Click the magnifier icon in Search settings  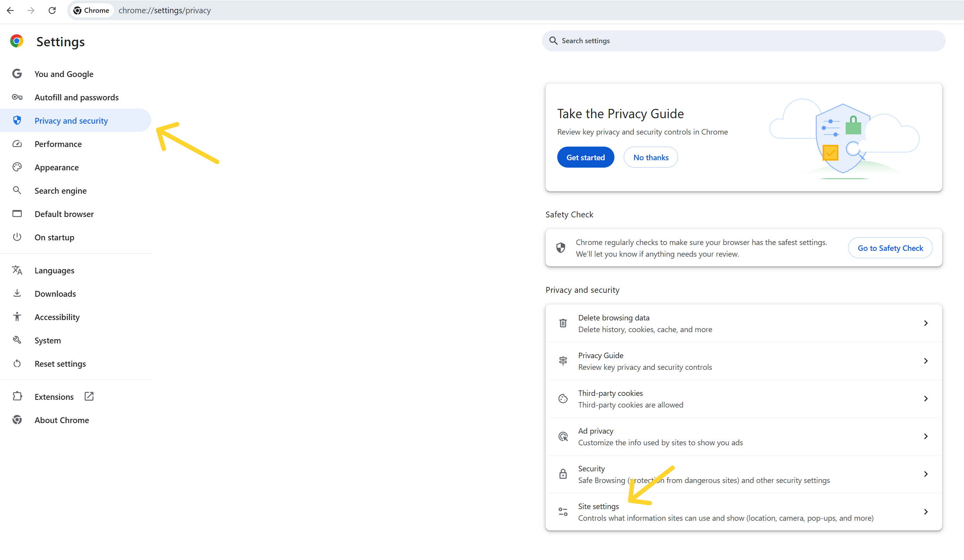tap(553, 41)
